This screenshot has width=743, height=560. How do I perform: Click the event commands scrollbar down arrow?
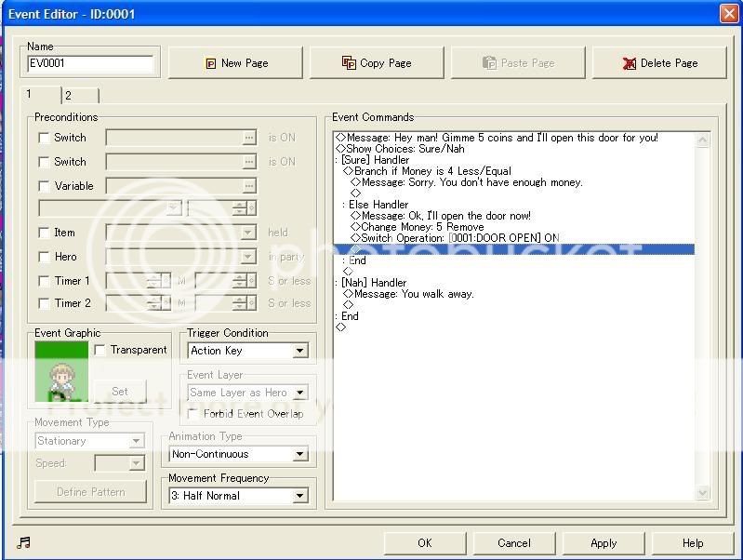702,493
